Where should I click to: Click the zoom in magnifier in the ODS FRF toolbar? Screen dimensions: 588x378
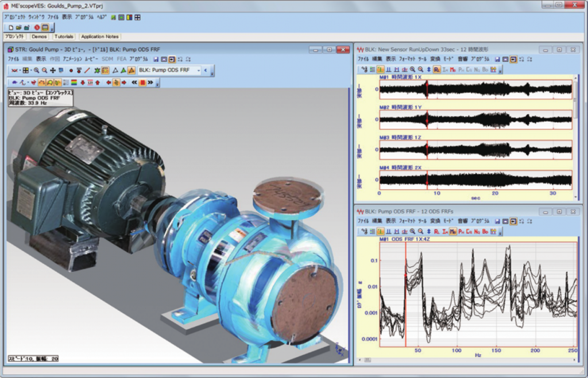pos(412,231)
